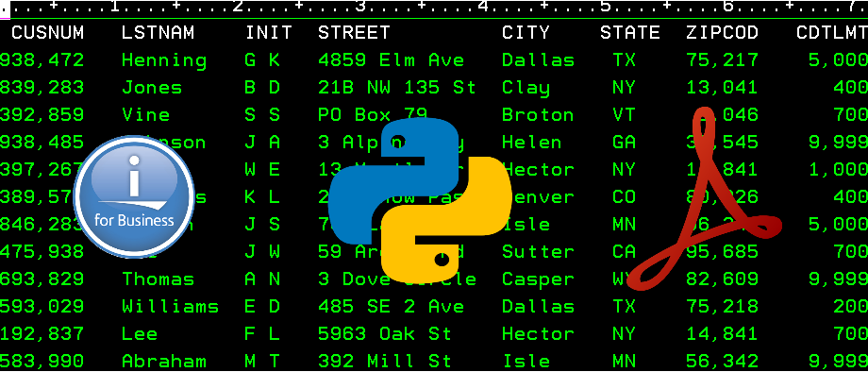Click customer number 593,029
The height and width of the screenshot is (372, 868).
point(42,306)
